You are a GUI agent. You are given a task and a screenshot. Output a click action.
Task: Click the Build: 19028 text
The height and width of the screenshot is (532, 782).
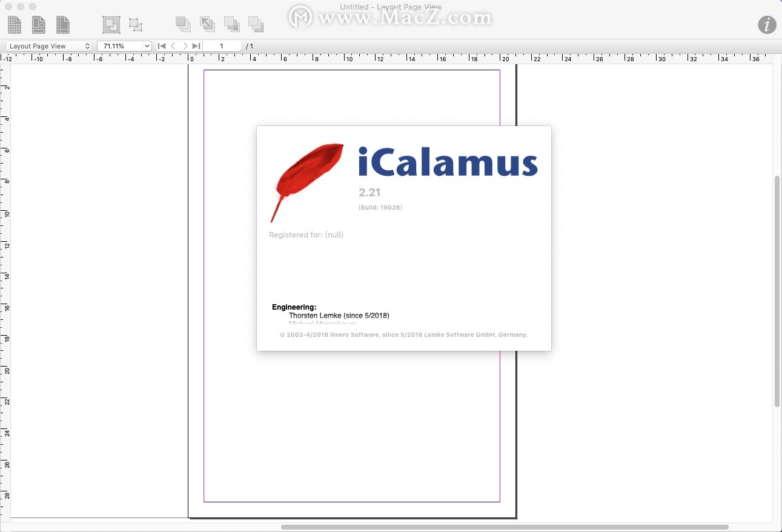click(x=380, y=207)
